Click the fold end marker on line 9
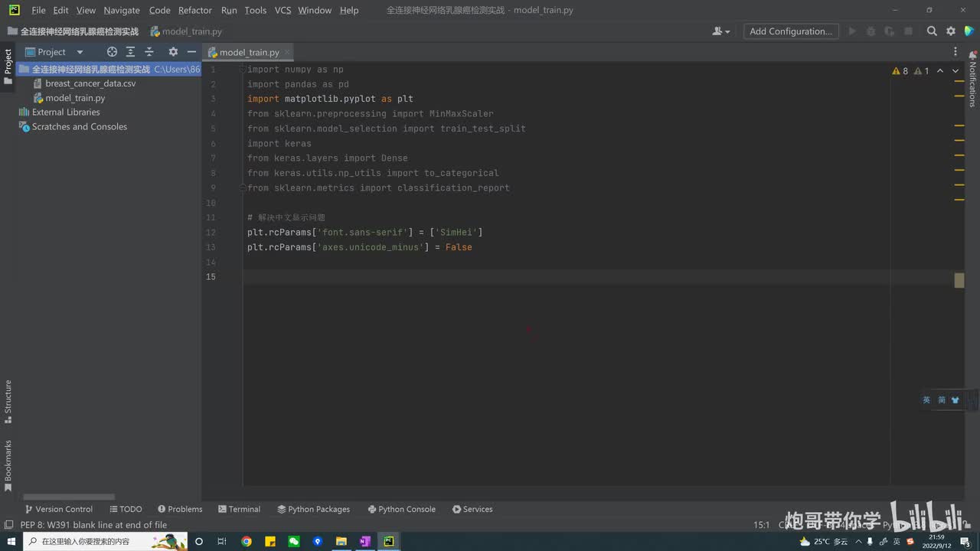Viewport: 980px width, 551px height. point(243,187)
